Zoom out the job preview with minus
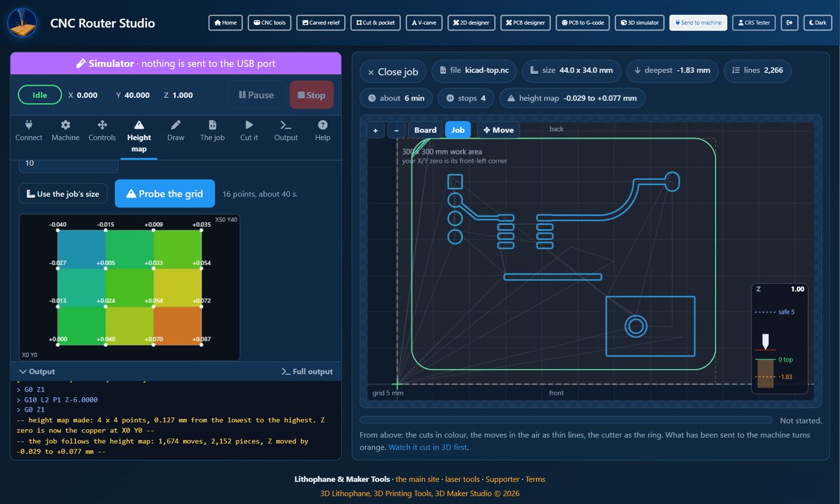This screenshot has width=840, height=504. 397,130
